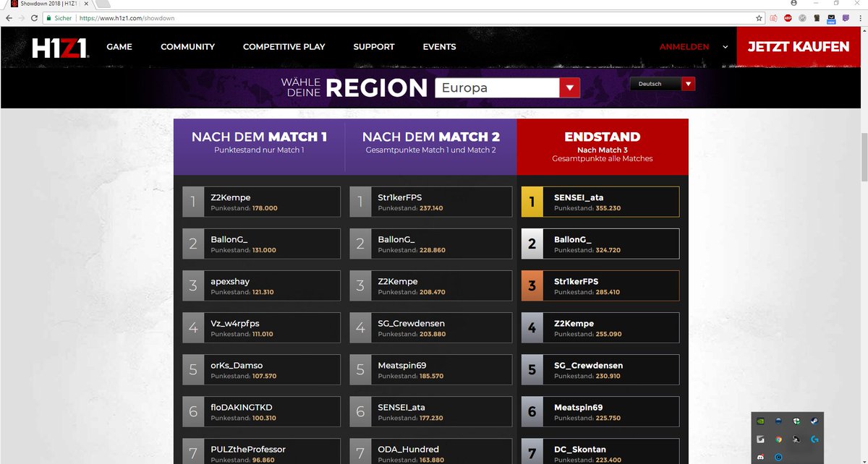Open the COMPETITIVE PLAY menu
Viewport: 868px width, 464px height.
coord(284,47)
